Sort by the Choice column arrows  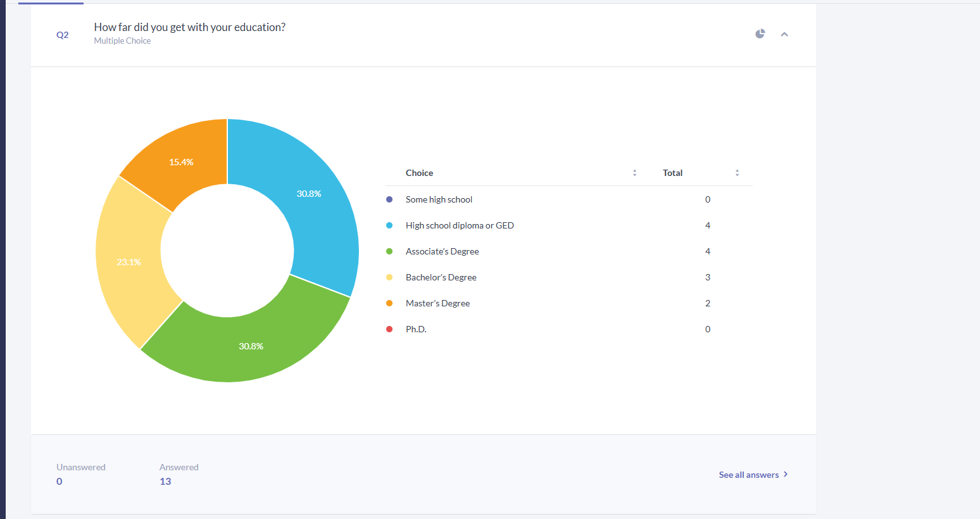pos(634,173)
